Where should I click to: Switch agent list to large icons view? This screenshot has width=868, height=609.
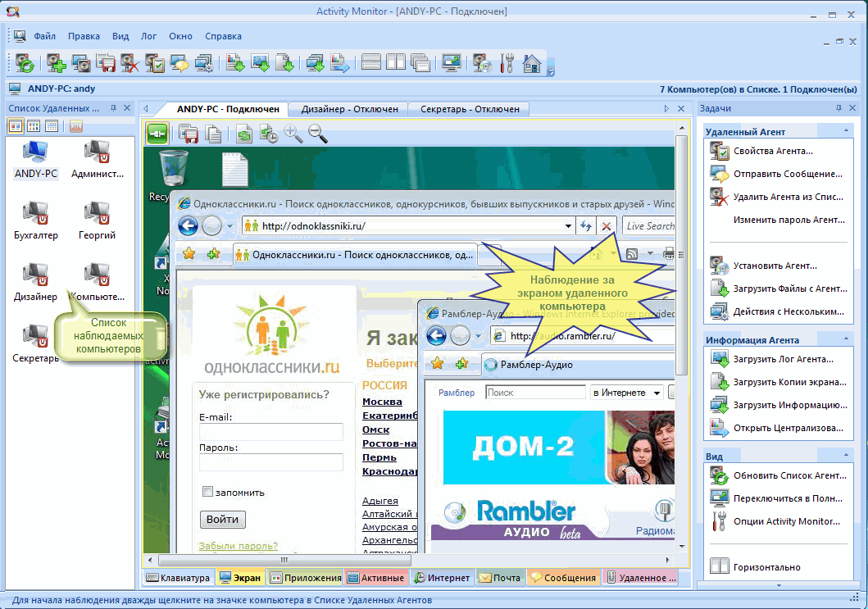[16, 126]
